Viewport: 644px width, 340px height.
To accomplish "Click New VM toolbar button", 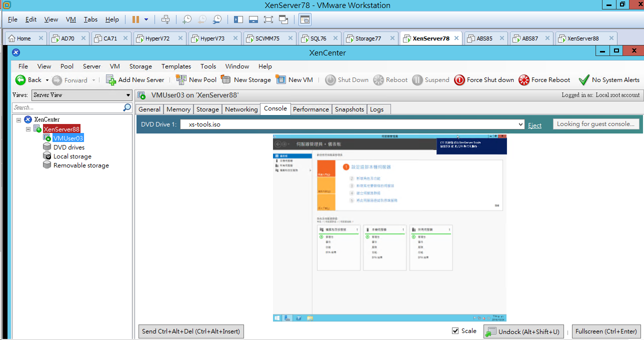I will pos(294,80).
